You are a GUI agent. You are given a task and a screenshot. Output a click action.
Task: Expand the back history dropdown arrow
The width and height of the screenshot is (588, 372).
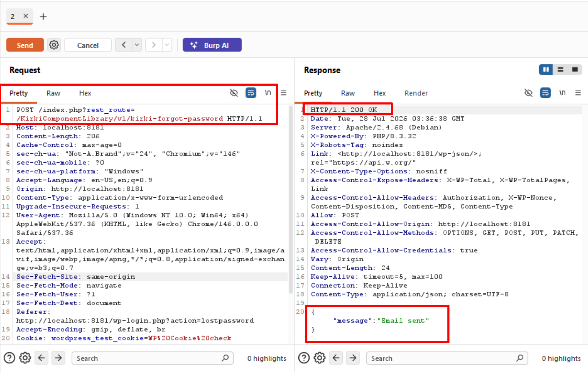pos(137,45)
